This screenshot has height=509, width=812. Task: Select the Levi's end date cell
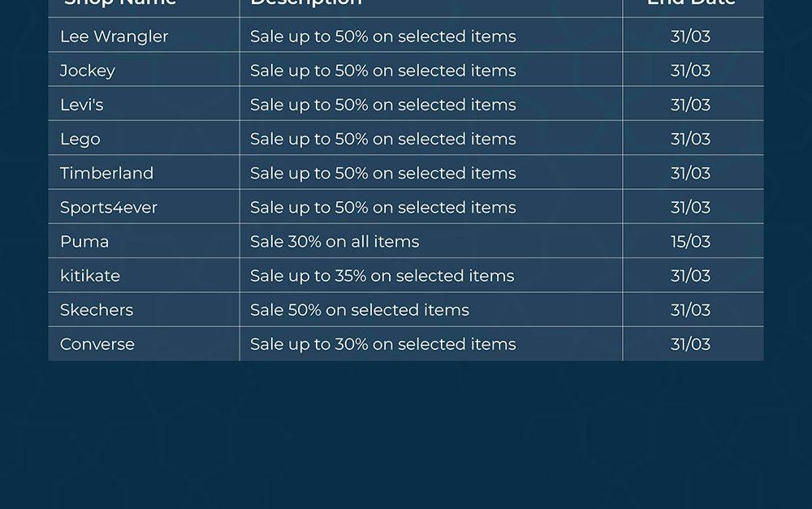click(690, 105)
